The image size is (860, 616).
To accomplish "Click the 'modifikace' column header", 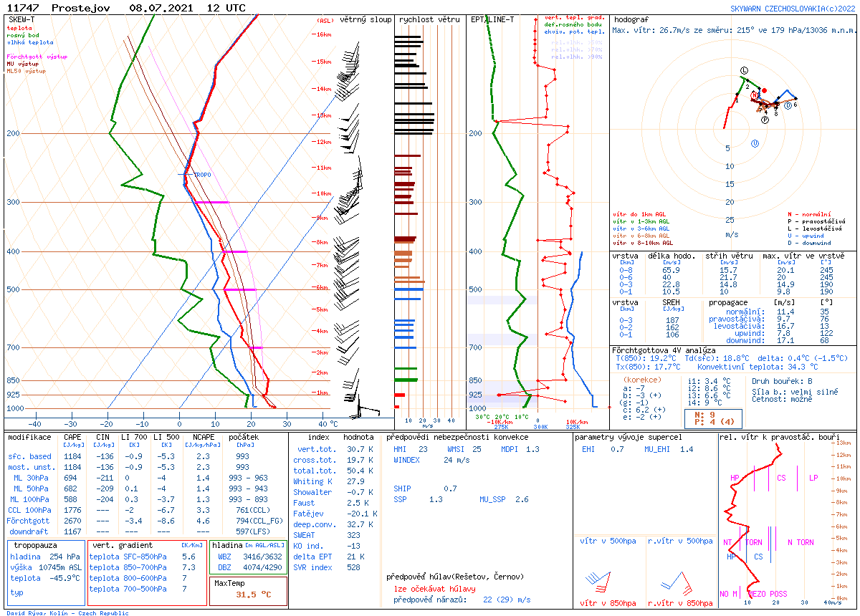I will click(29, 436).
